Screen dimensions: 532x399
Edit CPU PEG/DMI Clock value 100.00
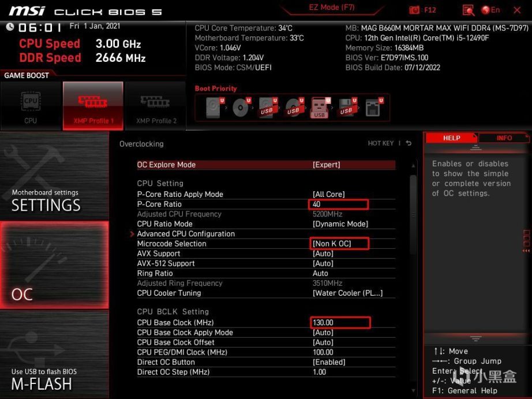click(323, 352)
